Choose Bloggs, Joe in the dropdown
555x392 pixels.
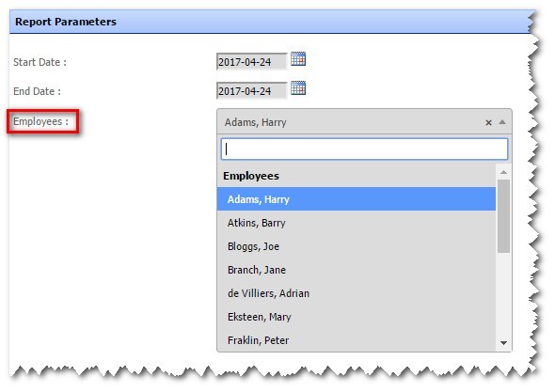coord(357,246)
